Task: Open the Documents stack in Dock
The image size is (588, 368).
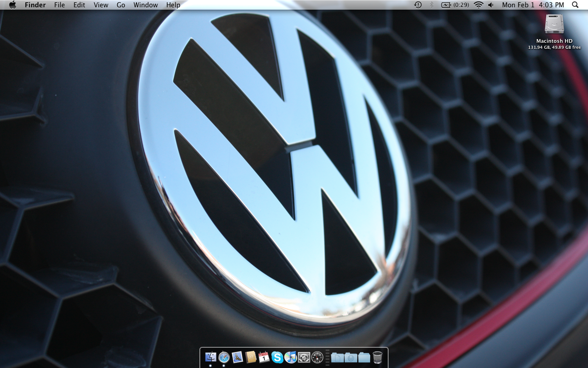Action: [x=337, y=357]
